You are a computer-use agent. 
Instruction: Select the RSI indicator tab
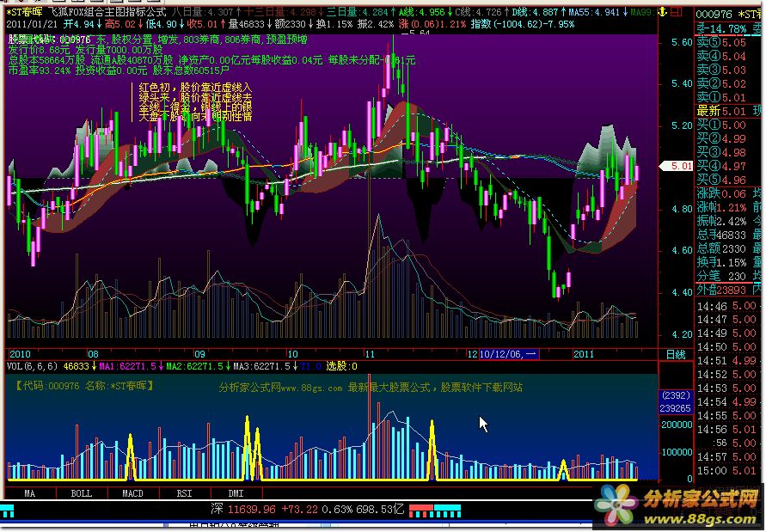(184, 493)
